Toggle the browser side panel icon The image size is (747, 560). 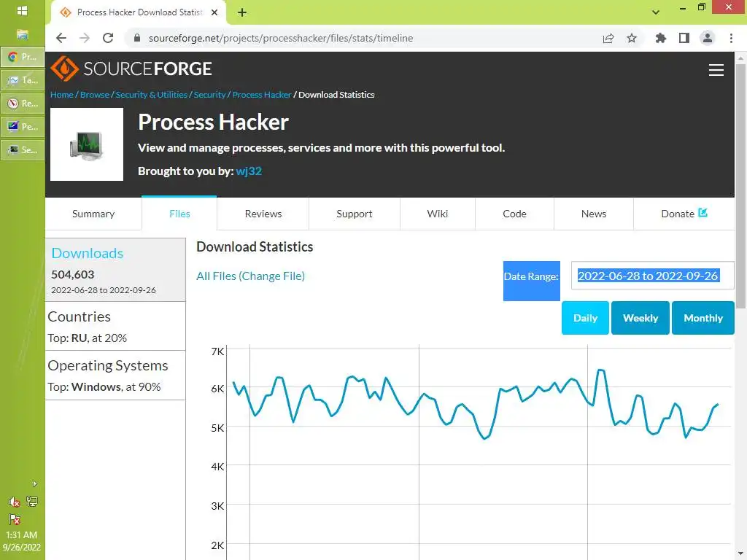684,38
